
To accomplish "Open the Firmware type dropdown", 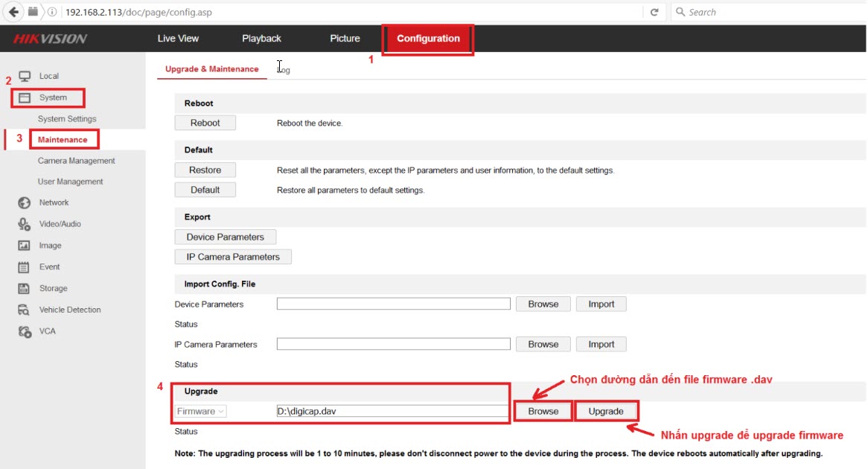I will 201,411.
